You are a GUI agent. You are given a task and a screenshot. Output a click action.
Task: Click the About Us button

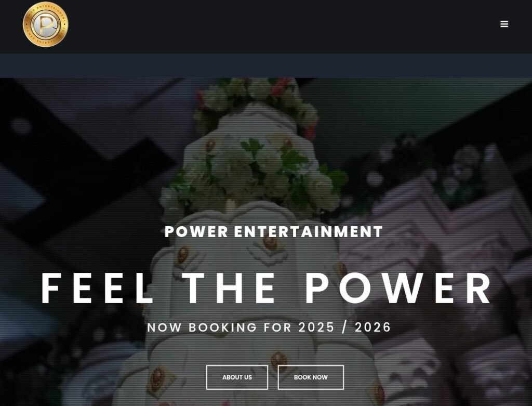pyautogui.click(x=237, y=377)
